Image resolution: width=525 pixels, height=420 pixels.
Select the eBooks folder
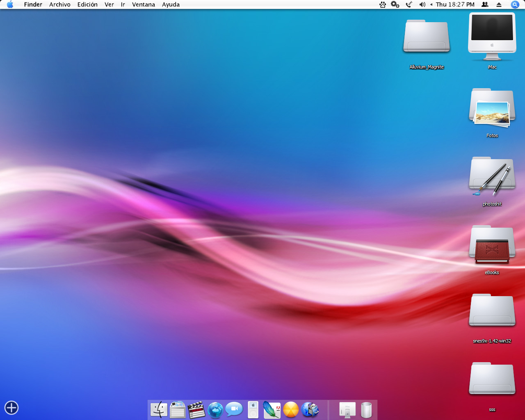pos(492,244)
